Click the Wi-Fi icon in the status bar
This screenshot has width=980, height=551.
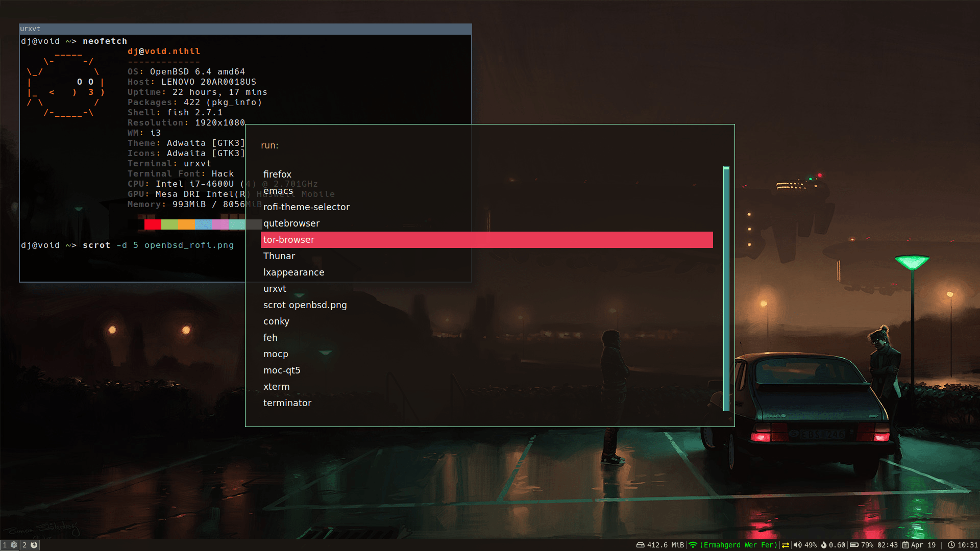693,545
